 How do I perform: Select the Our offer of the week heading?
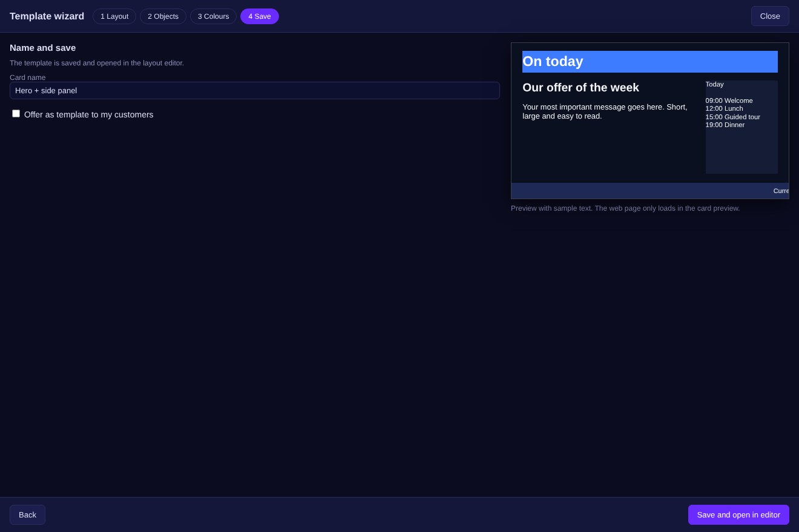coord(580,88)
